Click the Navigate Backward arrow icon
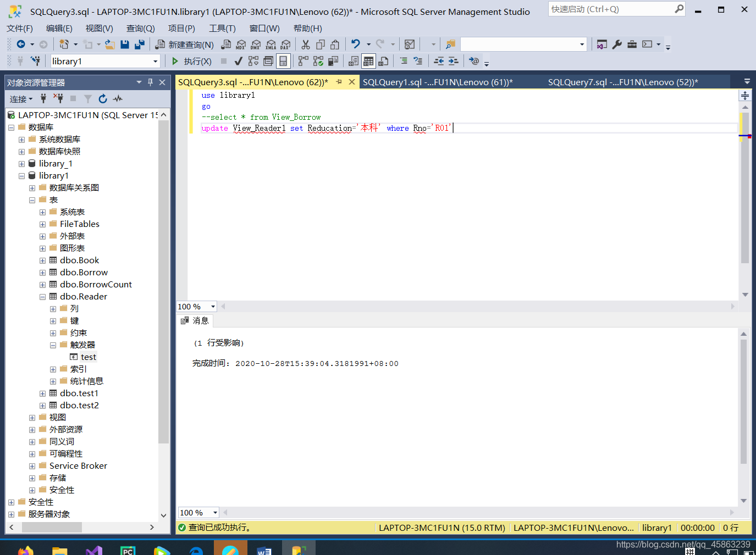This screenshot has height=555, width=756. [21, 45]
